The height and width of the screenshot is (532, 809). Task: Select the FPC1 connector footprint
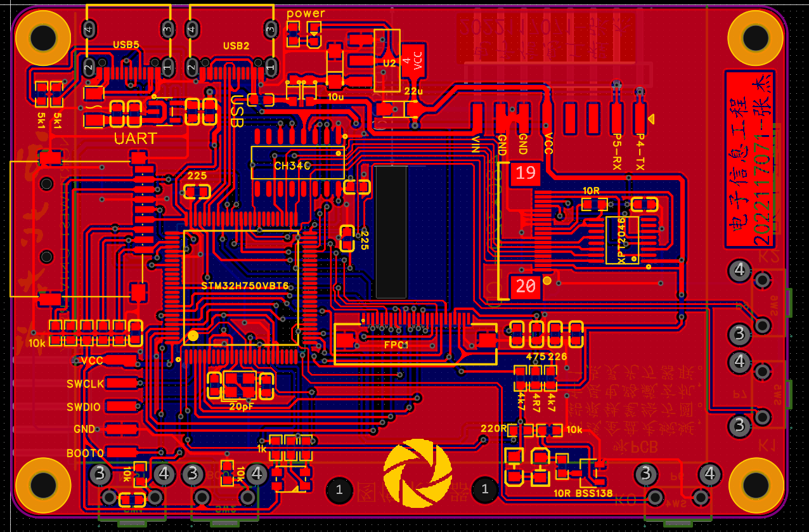pos(415,344)
